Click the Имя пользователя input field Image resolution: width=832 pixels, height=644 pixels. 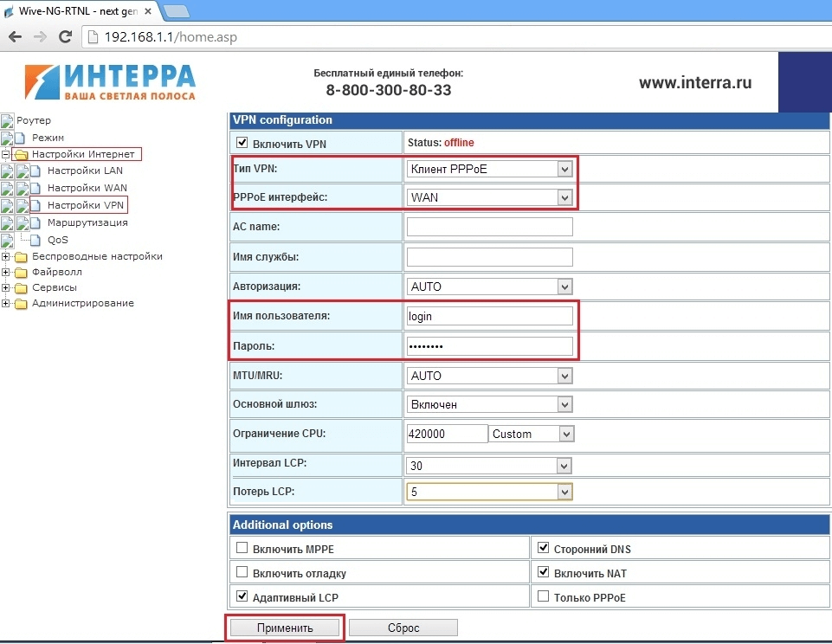(489, 317)
